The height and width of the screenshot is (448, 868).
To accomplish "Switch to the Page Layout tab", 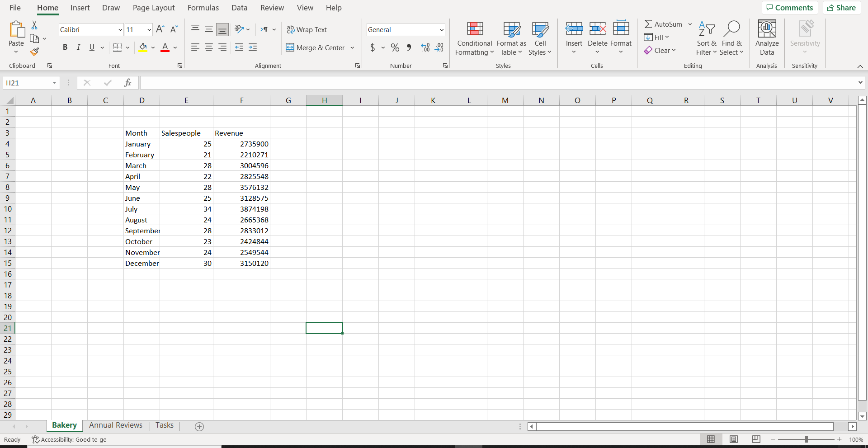I will tap(154, 8).
